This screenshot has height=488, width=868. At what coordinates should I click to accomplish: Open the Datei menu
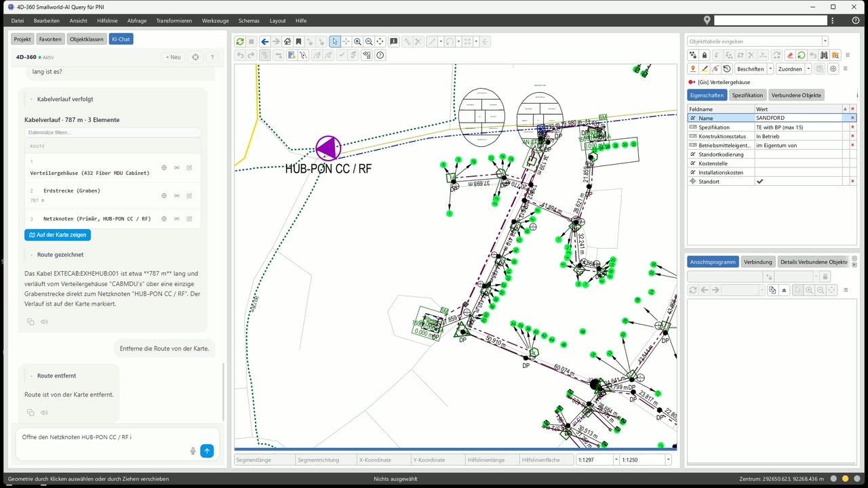click(x=18, y=21)
